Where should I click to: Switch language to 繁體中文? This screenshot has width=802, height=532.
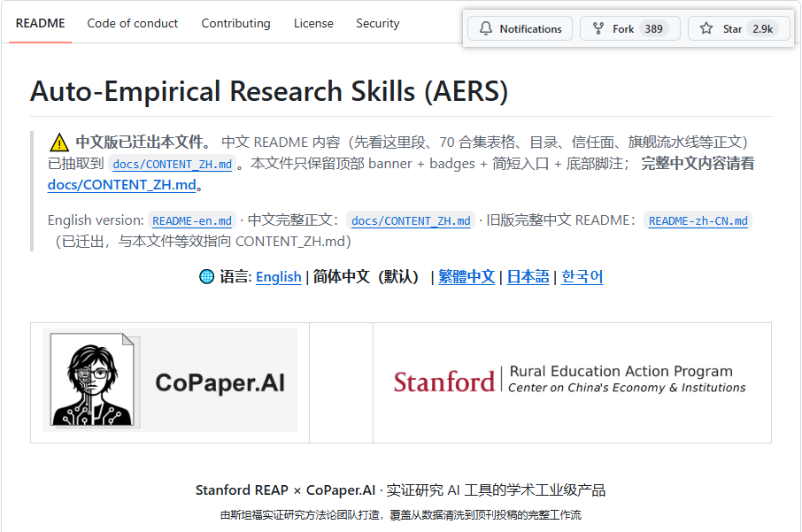tap(467, 277)
